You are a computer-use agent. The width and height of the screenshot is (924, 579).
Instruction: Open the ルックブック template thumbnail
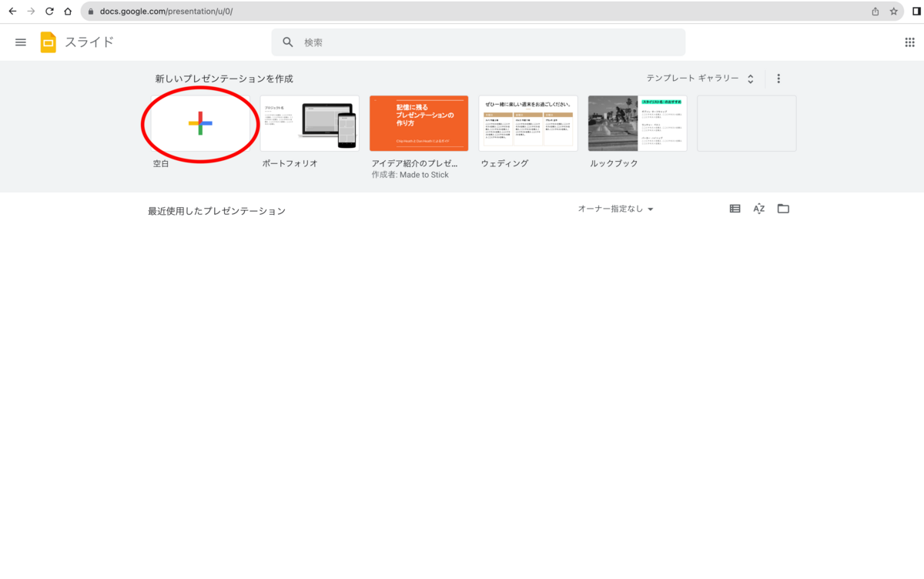point(638,123)
